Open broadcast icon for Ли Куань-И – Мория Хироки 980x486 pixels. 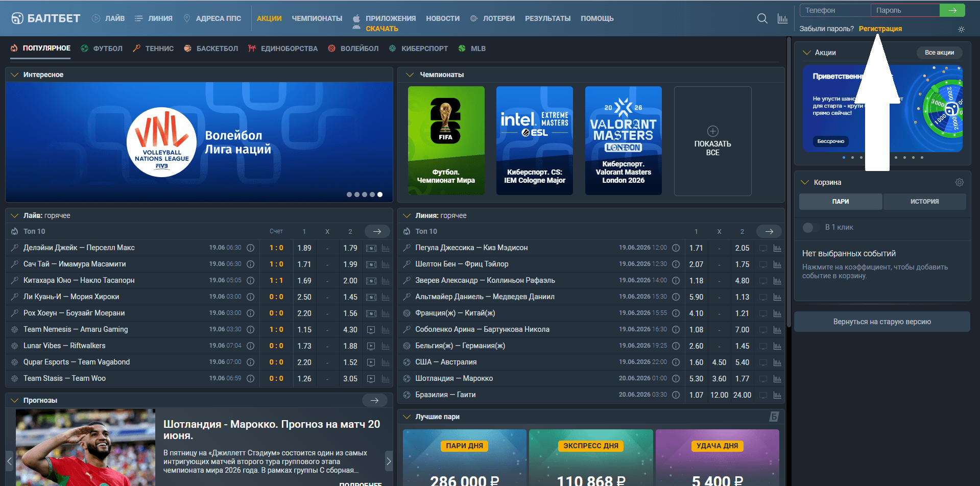pos(371,297)
